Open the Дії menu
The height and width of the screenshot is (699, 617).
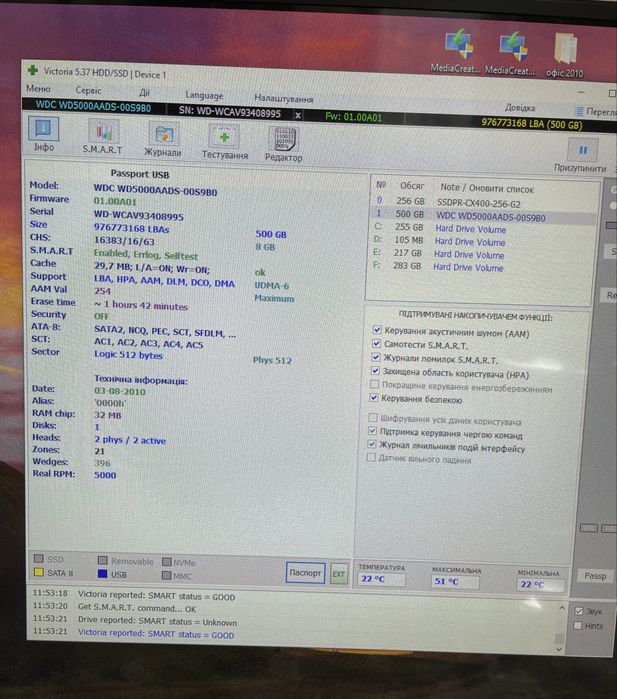[144, 93]
